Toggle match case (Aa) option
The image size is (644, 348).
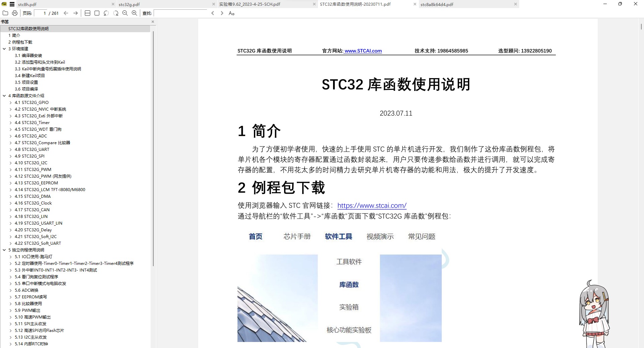tap(231, 13)
